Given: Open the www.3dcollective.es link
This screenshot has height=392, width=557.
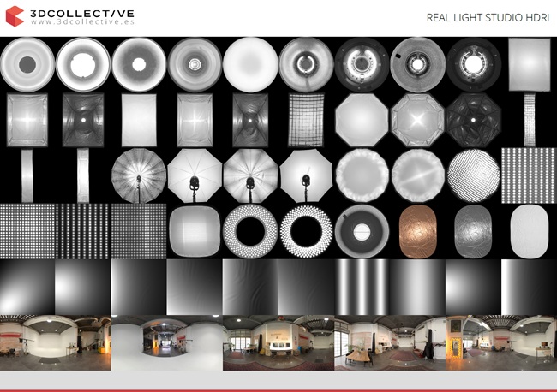Looking at the screenshot, I should pyautogui.click(x=82, y=22).
